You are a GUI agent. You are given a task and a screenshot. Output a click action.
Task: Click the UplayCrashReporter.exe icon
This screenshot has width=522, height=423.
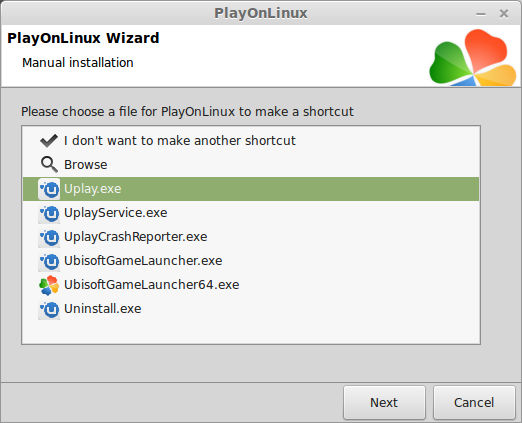point(49,237)
